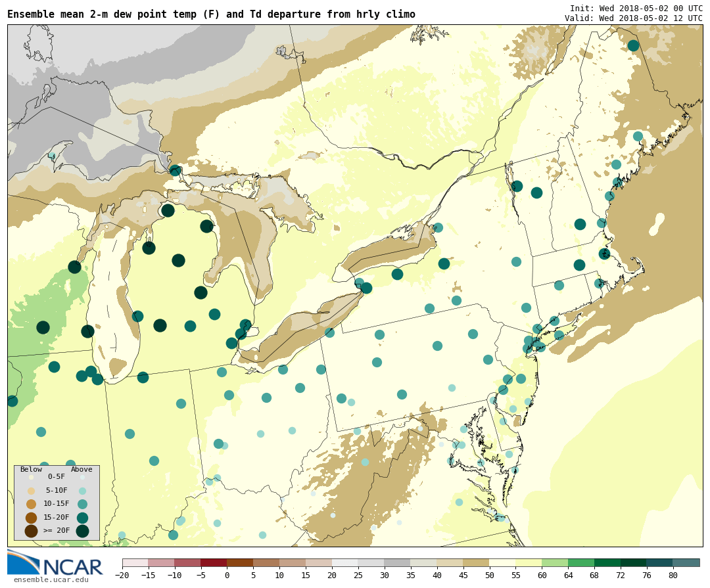Select the legend's Above 15-20F teal circle
This screenshot has height=588, width=710.
click(x=82, y=518)
